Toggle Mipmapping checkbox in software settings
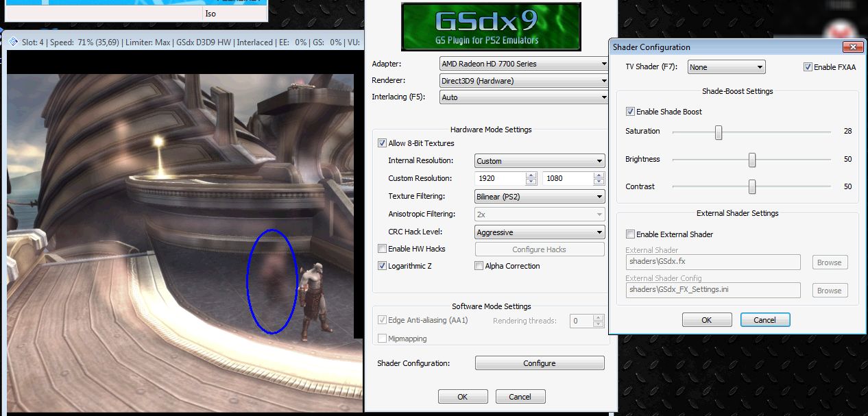868x416 pixels. (x=382, y=339)
